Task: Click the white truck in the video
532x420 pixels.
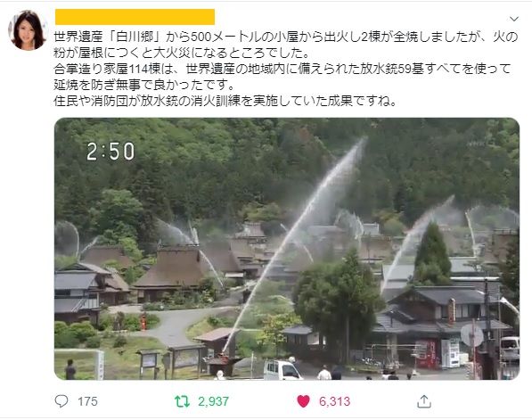Action: tap(282, 370)
